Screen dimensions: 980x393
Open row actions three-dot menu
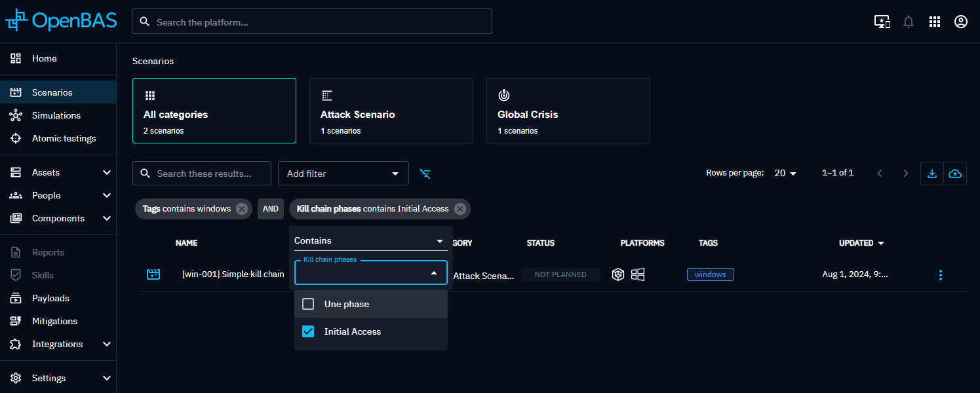click(x=940, y=275)
